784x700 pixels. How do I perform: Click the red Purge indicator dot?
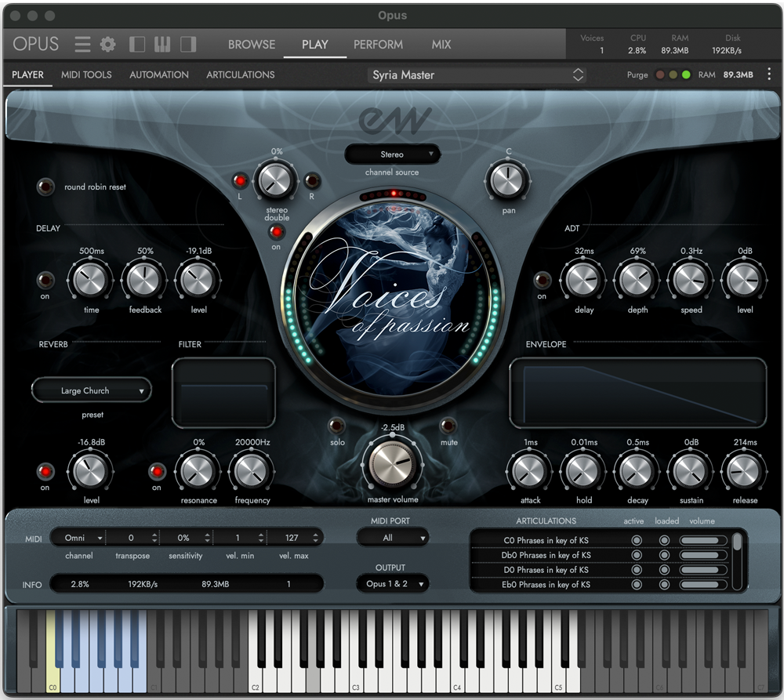[x=660, y=75]
